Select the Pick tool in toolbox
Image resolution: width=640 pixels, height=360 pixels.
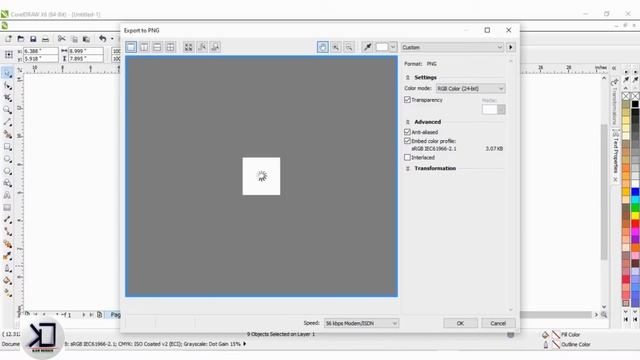pos(7,73)
